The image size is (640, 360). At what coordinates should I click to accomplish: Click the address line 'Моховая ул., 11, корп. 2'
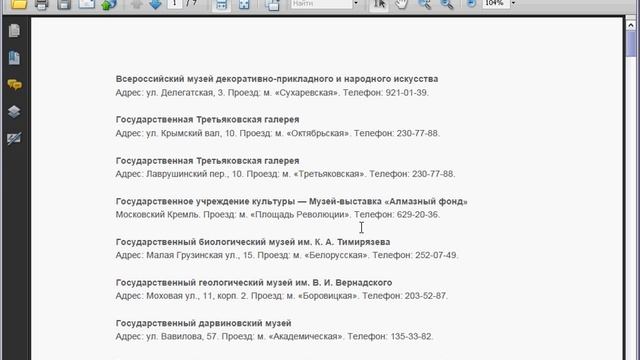pyautogui.click(x=197, y=296)
